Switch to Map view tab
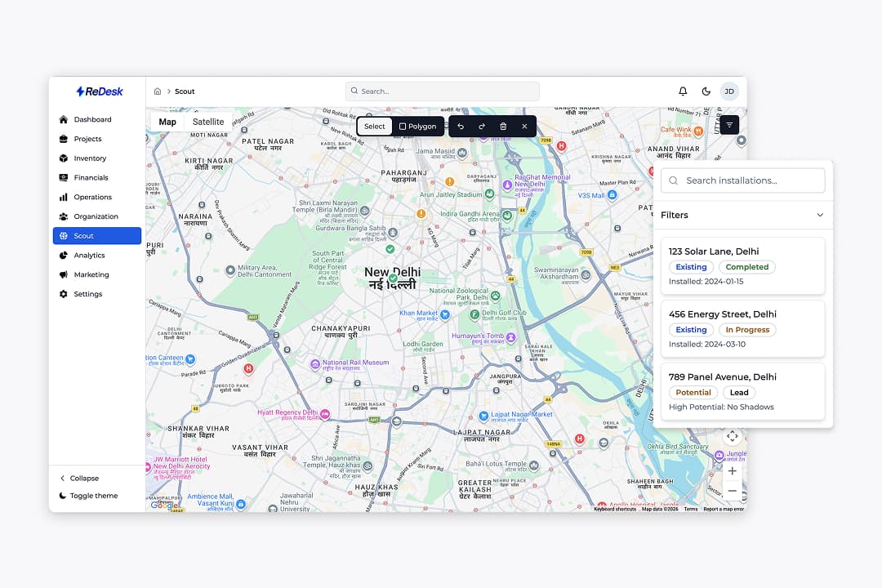 [167, 122]
